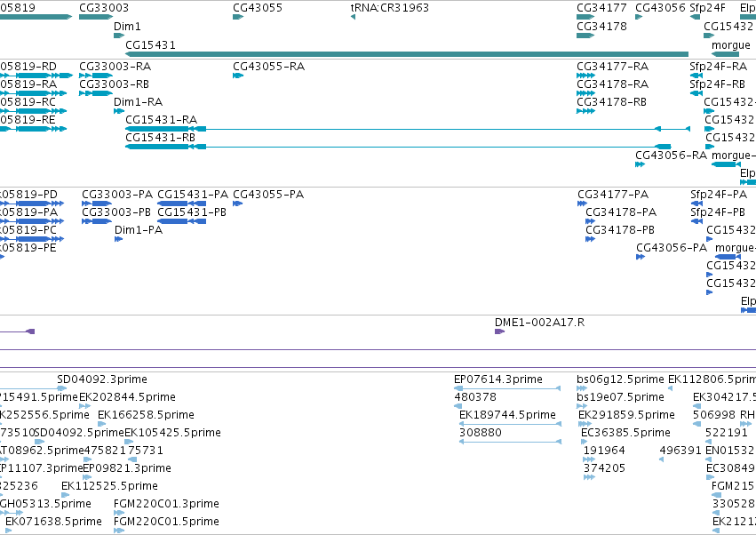Click protein CG15431-PB
Screen dimensions: 756x535
(192, 212)
